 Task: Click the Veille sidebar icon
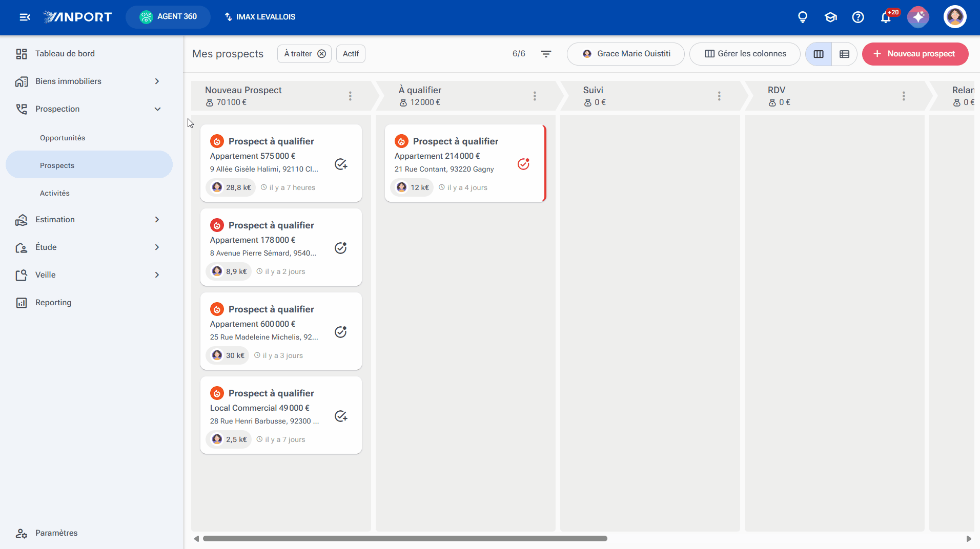click(x=21, y=275)
